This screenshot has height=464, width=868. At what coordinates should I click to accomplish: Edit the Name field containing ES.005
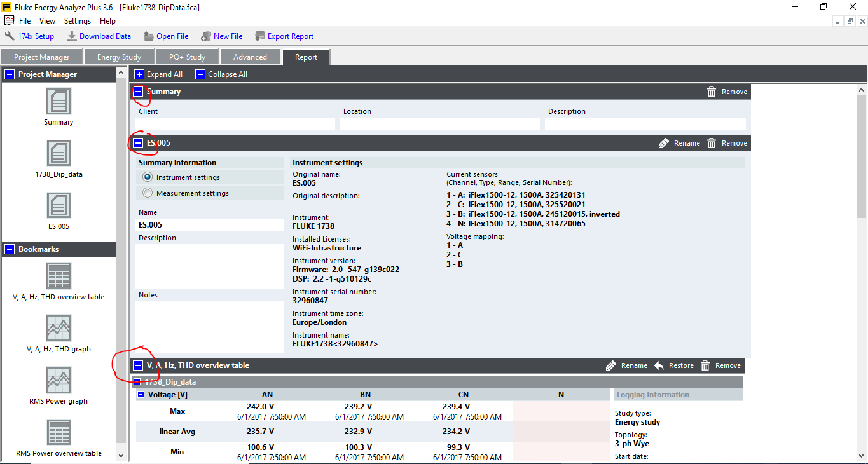(x=210, y=225)
